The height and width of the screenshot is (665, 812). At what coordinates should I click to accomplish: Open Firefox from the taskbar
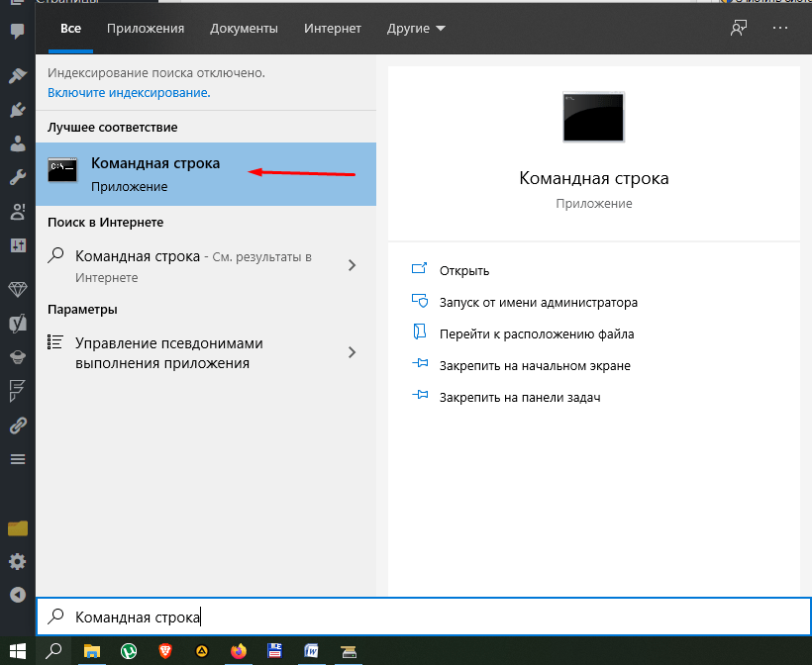click(x=238, y=650)
